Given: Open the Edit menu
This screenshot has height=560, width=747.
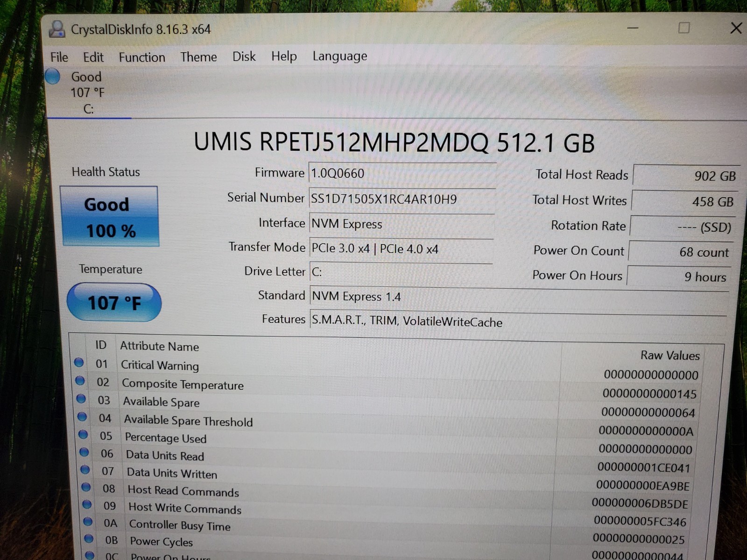Looking at the screenshot, I should click(93, 57).
